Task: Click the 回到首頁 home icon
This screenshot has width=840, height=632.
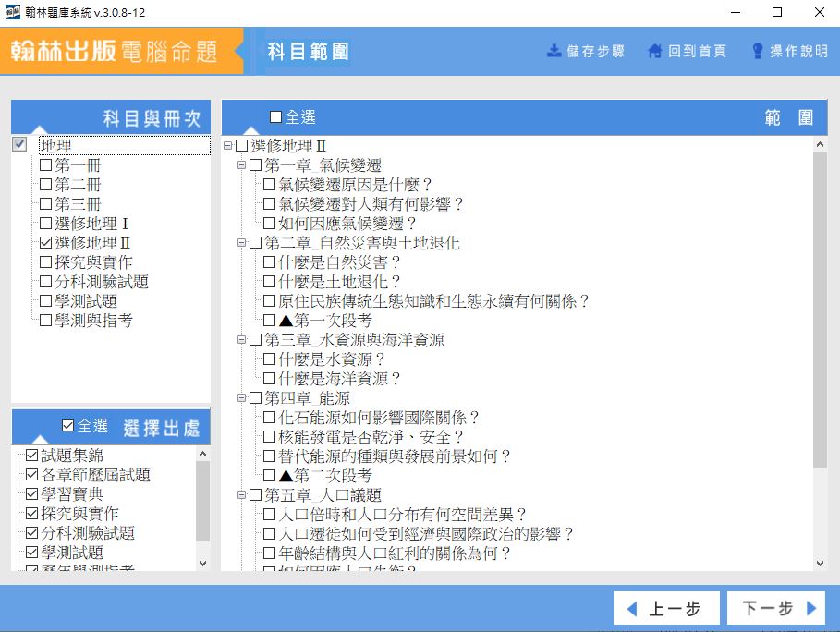Action: pyautogui.click(x=654, y=51)
